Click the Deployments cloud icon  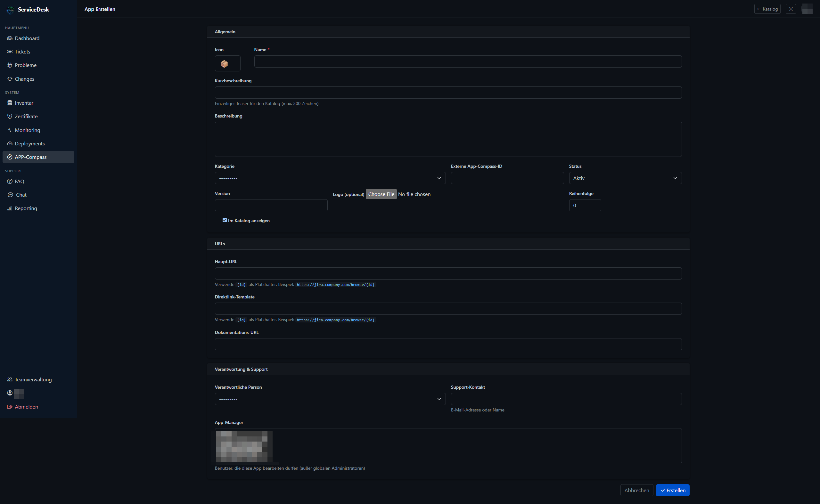tap(10, 144)
